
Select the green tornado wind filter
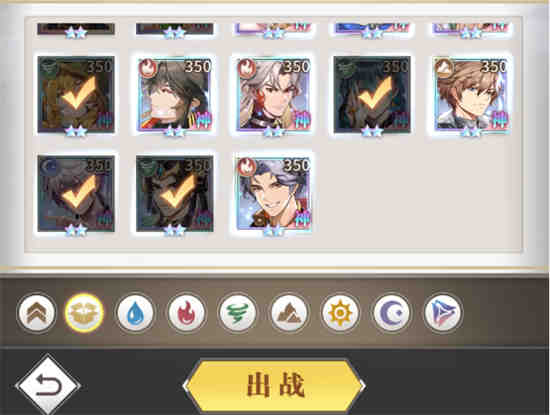237,313
